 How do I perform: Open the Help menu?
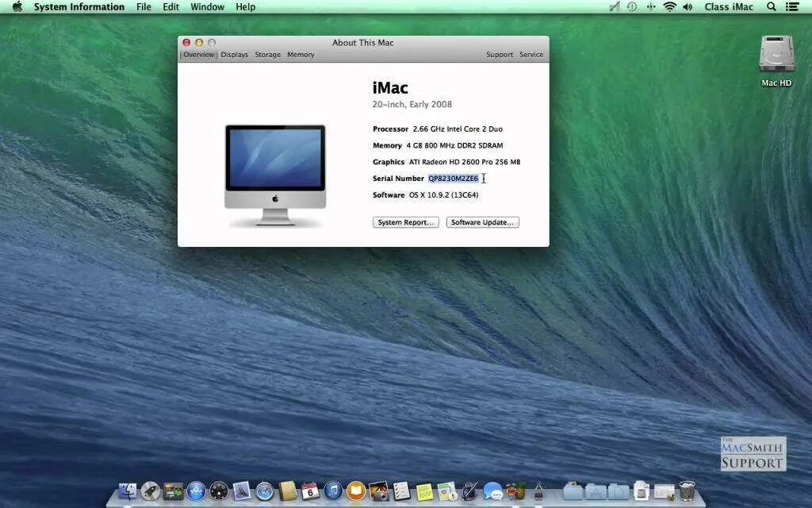(x=246, y=6)
